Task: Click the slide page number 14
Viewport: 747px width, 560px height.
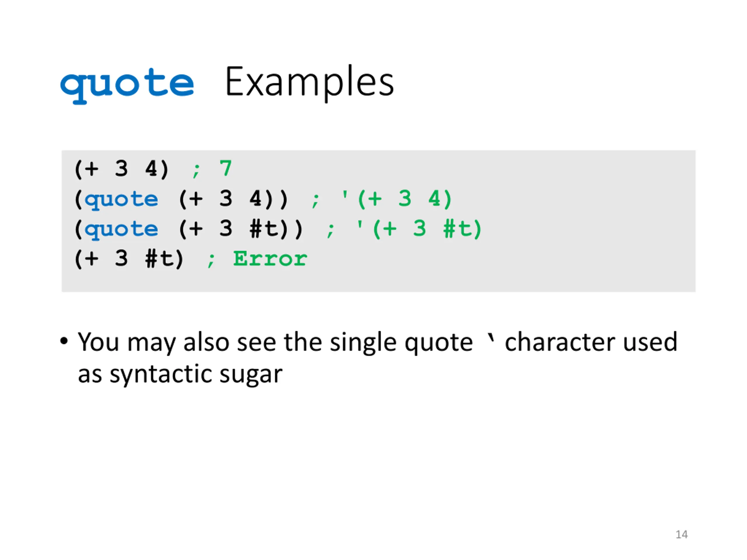Action: click(x=681, y=534)
